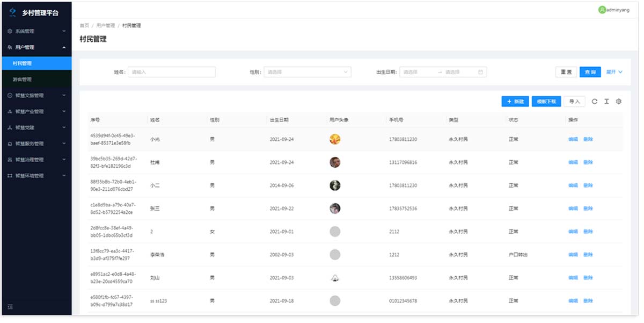
Task: Click the 导入 import button
Action: 575,102
